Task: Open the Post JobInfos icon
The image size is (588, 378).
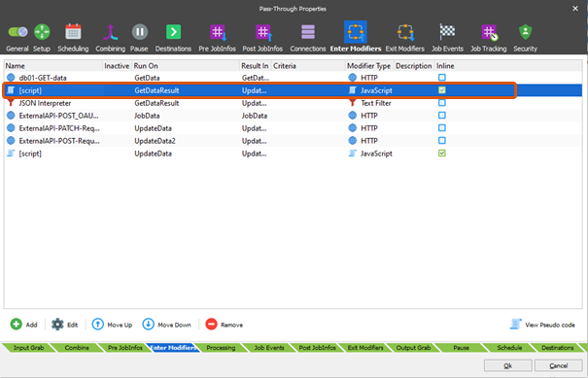Action: pos(263,32)
